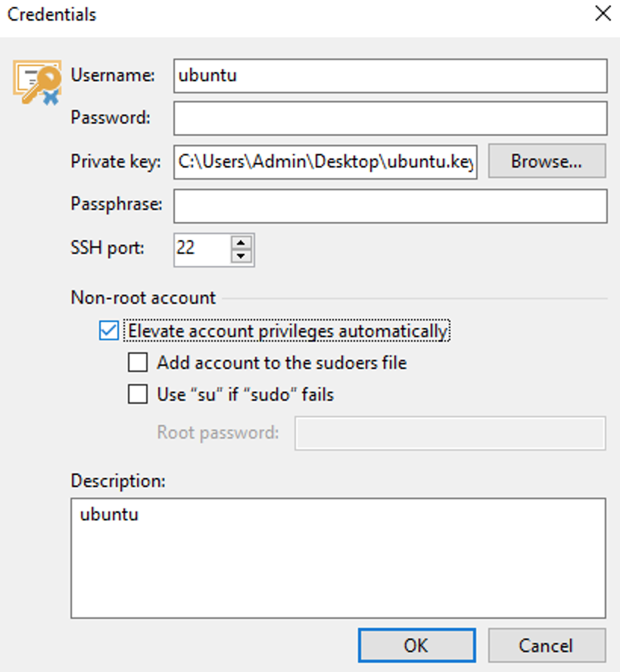The width and height of the screenshot is (620, 672).
Task: Click the SSH port number field
Action: click(x=202, y=249)
